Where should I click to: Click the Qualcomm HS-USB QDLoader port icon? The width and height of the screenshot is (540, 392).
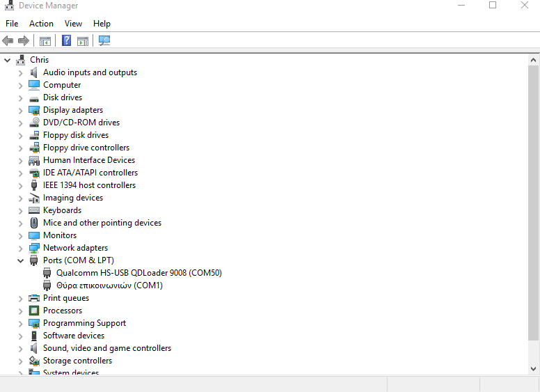[47, 273]
